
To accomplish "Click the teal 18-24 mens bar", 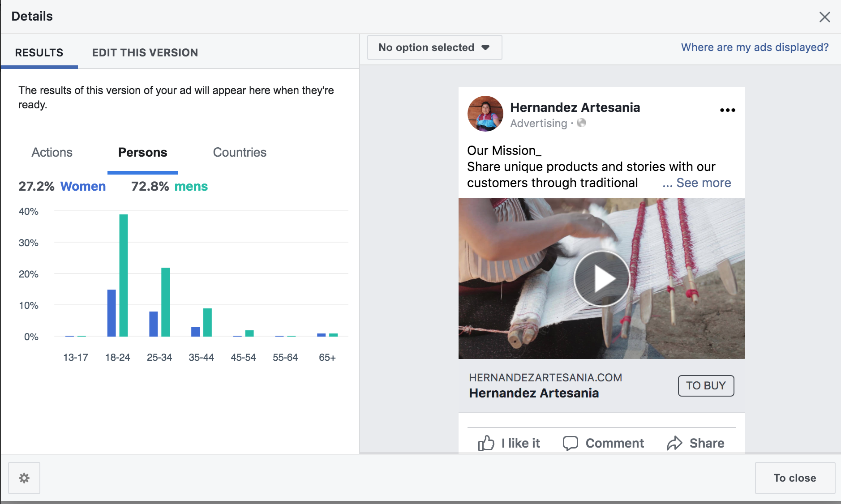I will point(124,275).
